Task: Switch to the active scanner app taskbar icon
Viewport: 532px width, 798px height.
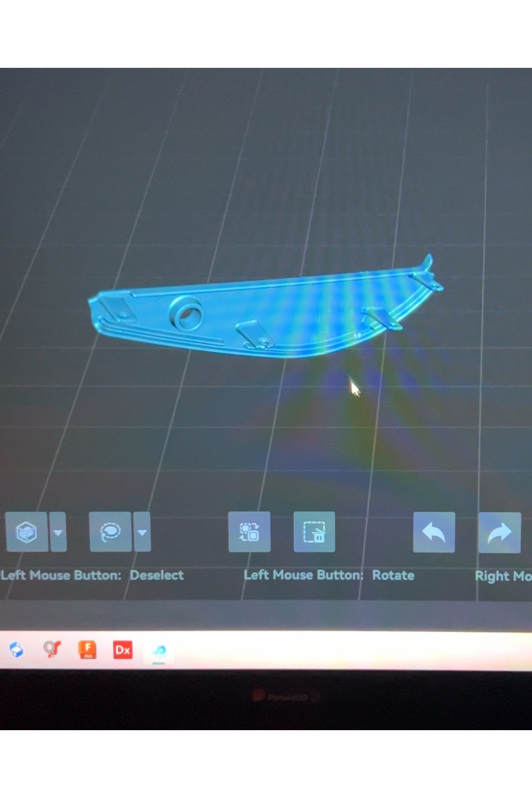Action: coord(158,651)
